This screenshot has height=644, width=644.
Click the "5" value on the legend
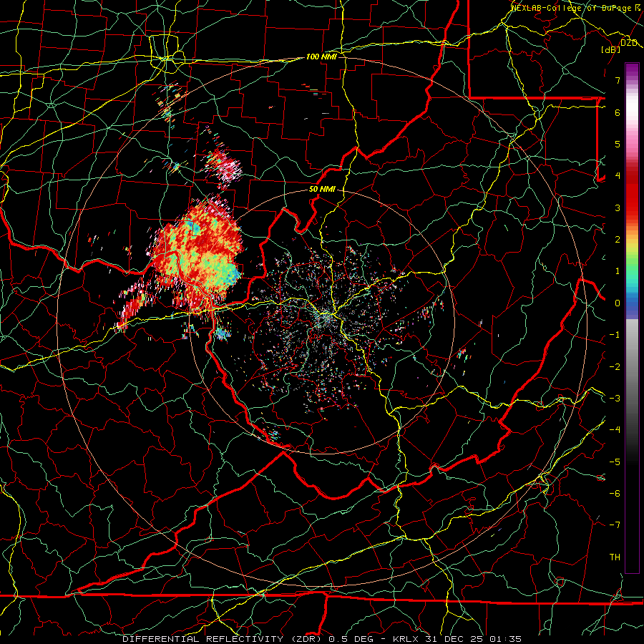[618, 144]
